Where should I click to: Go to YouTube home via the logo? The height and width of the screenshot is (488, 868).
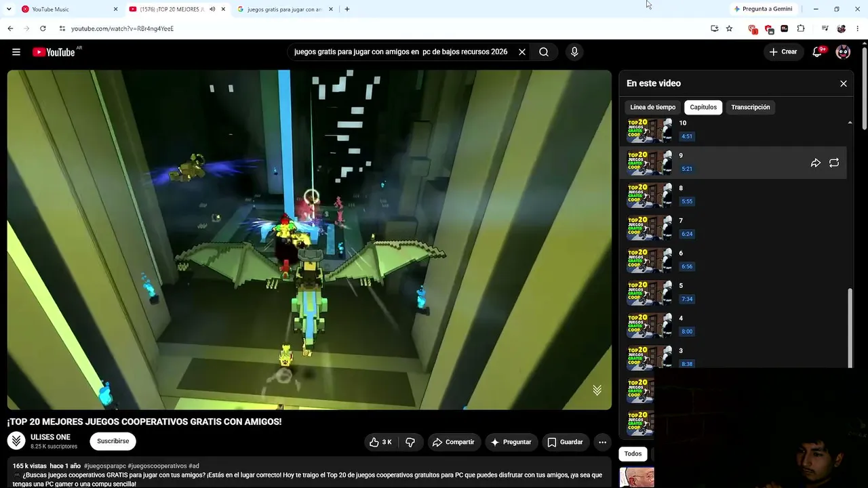pos(54,52)
